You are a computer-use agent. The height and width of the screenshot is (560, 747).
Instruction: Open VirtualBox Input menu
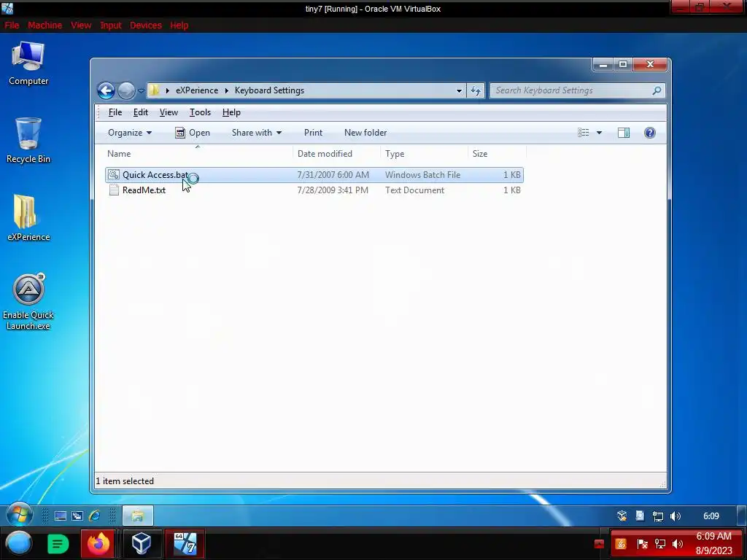pos(111,26)
